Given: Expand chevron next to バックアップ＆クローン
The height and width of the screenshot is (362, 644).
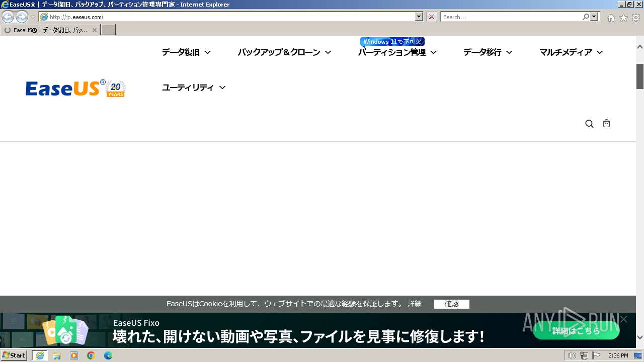Looking at the screenshot, I should [x=328, y=52].
